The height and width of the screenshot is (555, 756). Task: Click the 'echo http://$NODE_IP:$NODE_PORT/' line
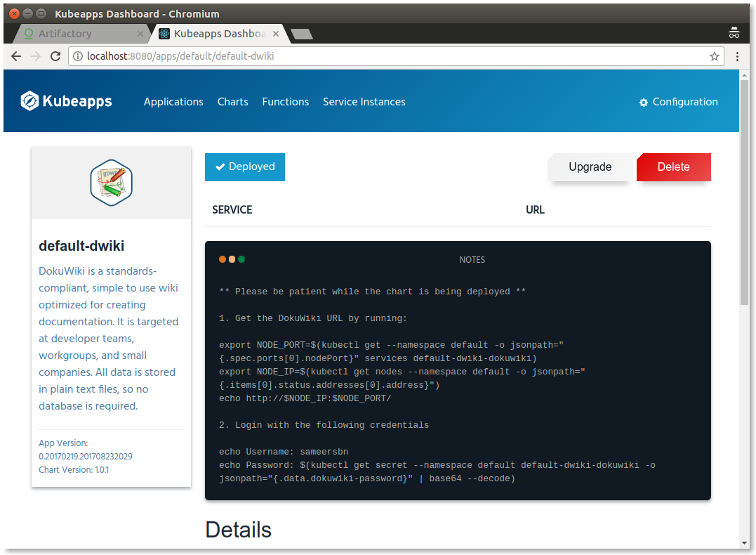click(x=305, y=398)
